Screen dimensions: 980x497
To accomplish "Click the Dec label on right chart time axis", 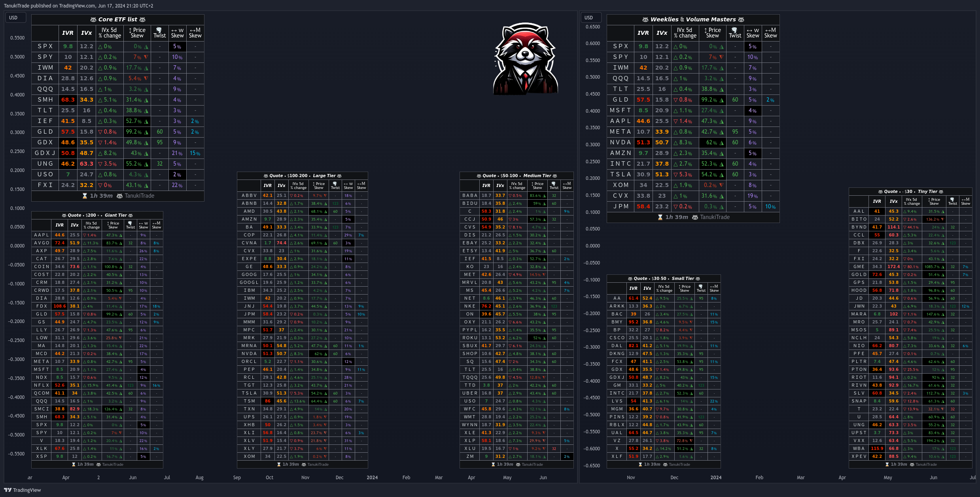I will click(674, 478).
